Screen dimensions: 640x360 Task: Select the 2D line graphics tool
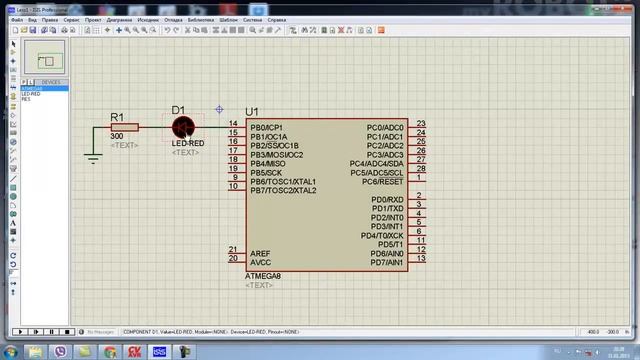13,179
